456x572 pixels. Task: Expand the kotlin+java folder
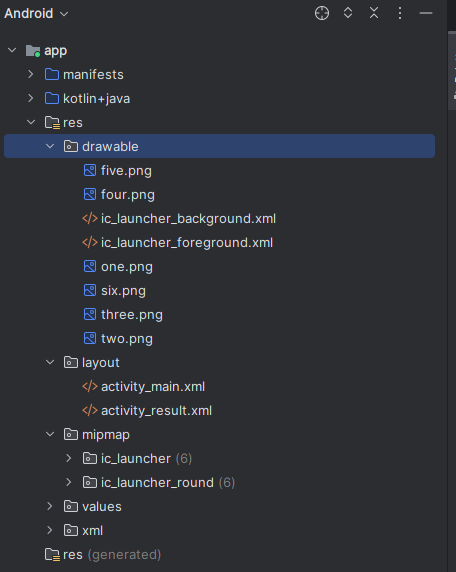tap(31, 98)
